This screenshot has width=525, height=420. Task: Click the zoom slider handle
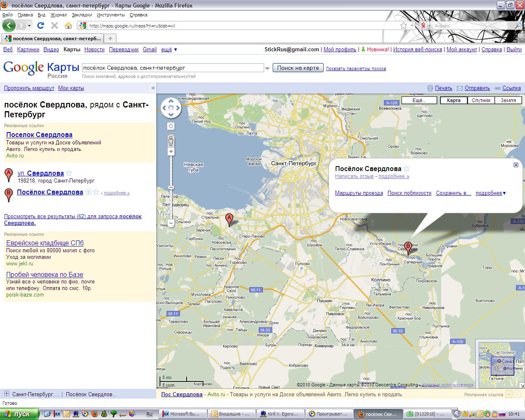pyautogui.click(x=171, y=187)
